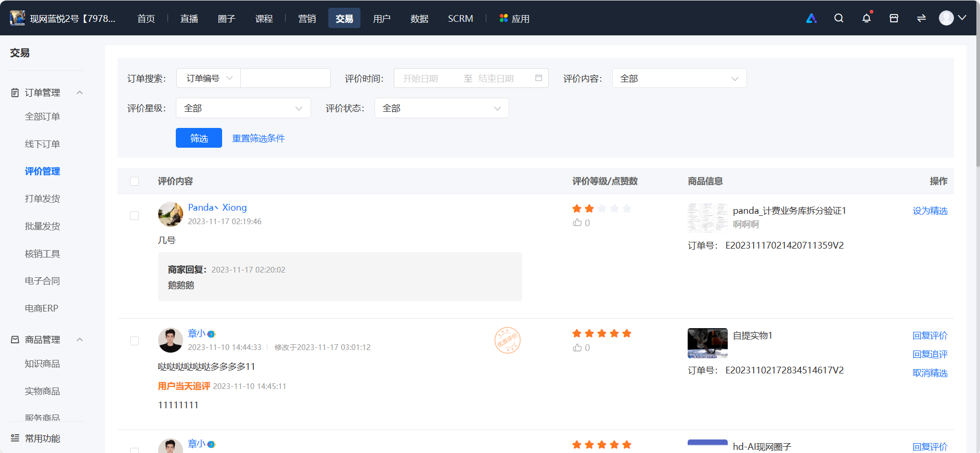
Task: Click the 常用功能 list icon
Action: point(15,438)
